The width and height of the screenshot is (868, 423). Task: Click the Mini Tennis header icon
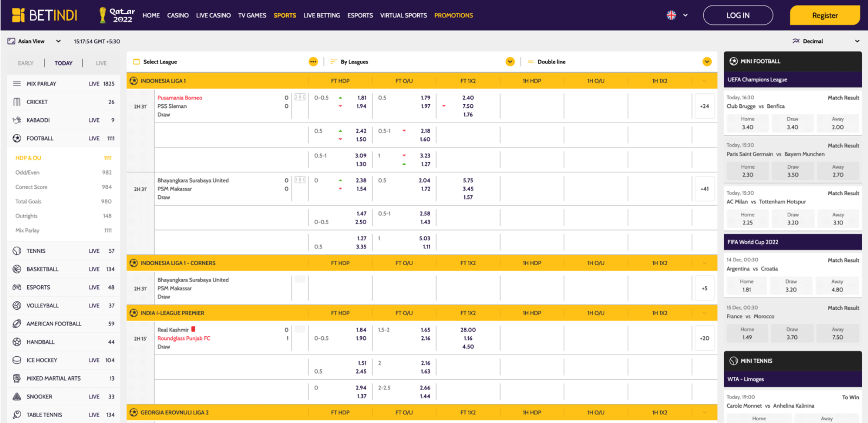pyautogui.click(x=733, y=361)
